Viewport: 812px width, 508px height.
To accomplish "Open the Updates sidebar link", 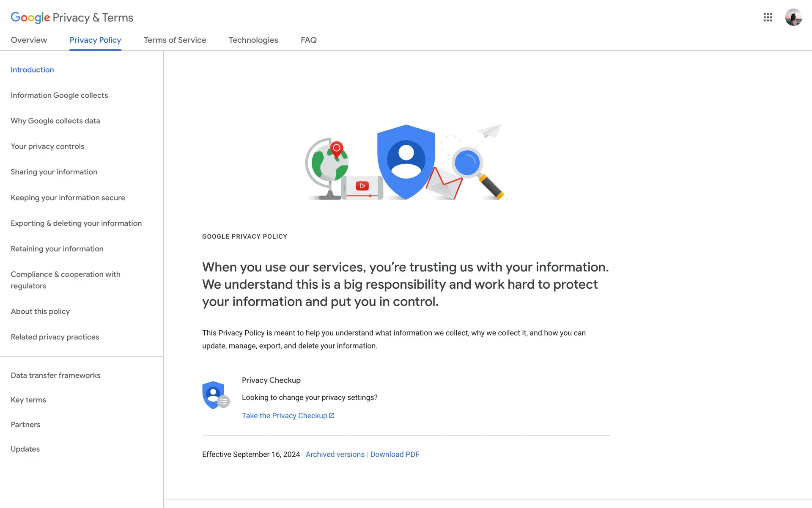I will click(25, 449).
